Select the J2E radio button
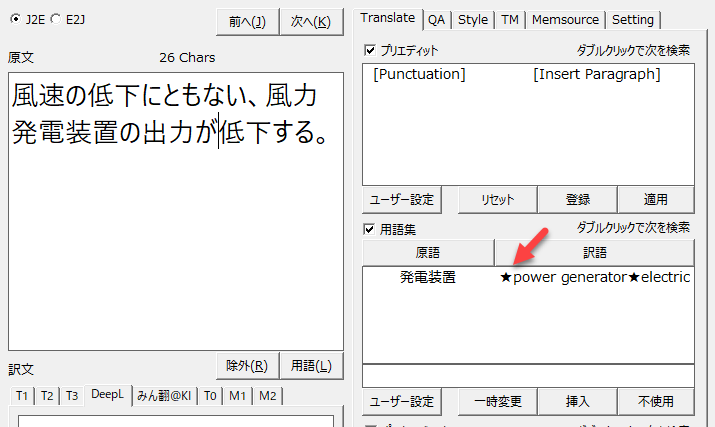 point(14,19)
